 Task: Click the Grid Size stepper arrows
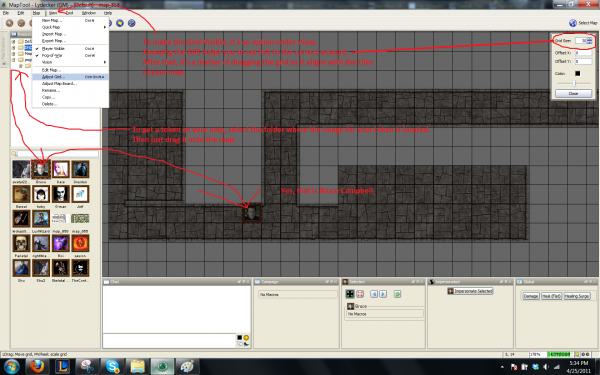pyautogui.click(x=589, y=40)
